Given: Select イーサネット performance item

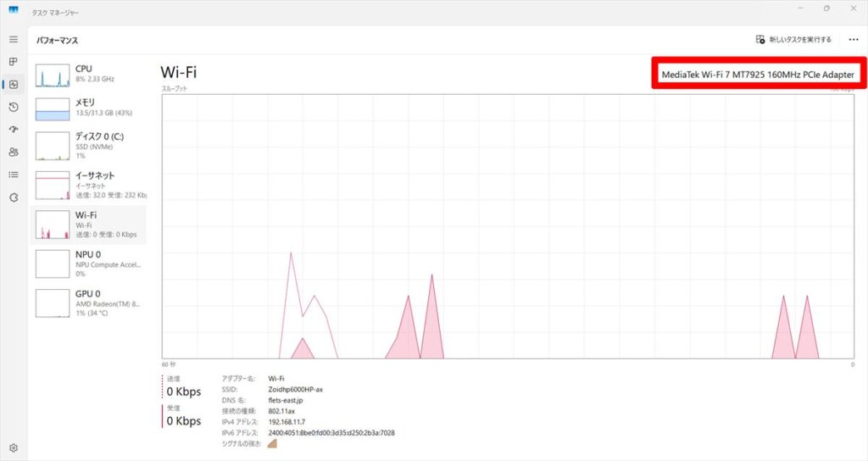Looking at the screenshot, I should pos(88,181).
